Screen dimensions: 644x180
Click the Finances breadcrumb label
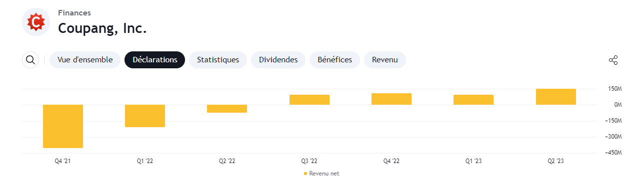pos(74,12)
